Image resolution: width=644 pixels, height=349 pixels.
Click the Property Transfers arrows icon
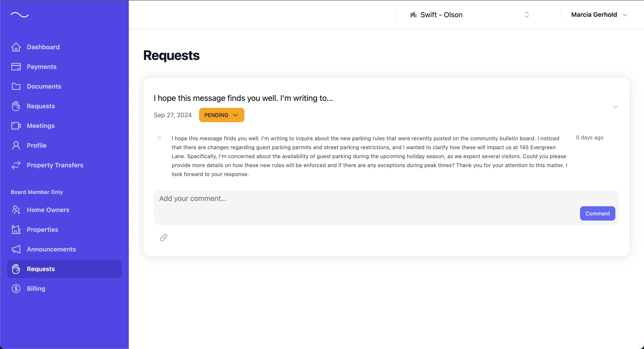coord(16,165)
